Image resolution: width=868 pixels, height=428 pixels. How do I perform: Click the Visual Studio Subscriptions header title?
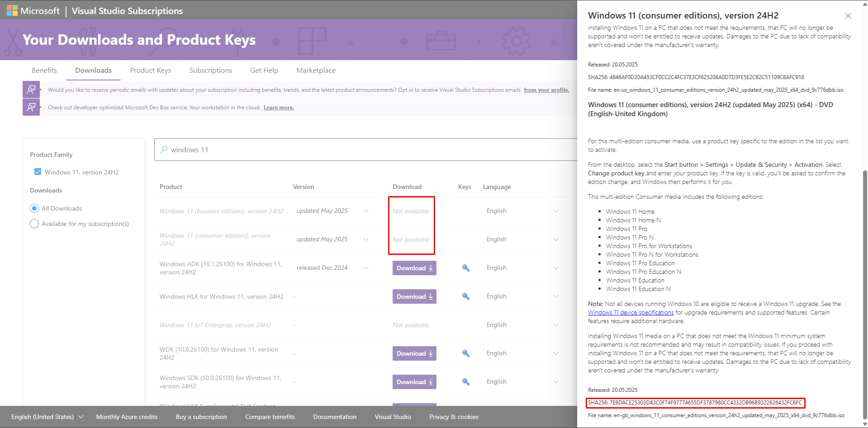127,11
